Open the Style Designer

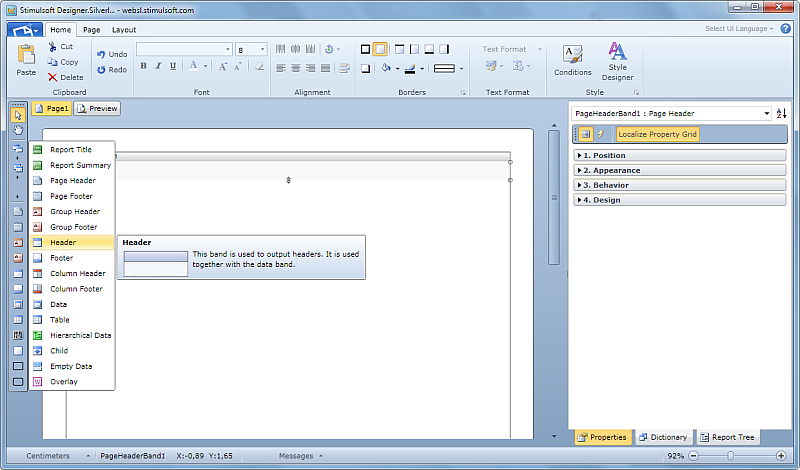pyautogui.click(x=617, y=61)
